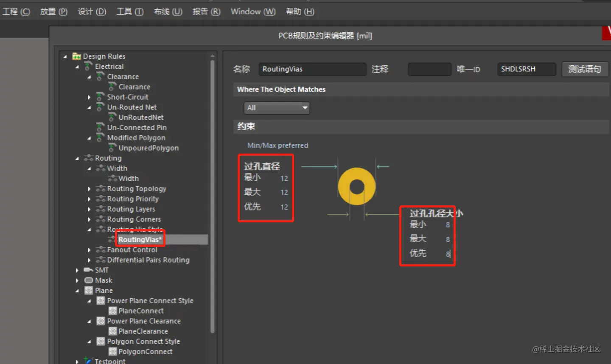Viewport: 611px width, 364px height.
Task: Collapse the Electrical tree node
Action: point(77,67)
